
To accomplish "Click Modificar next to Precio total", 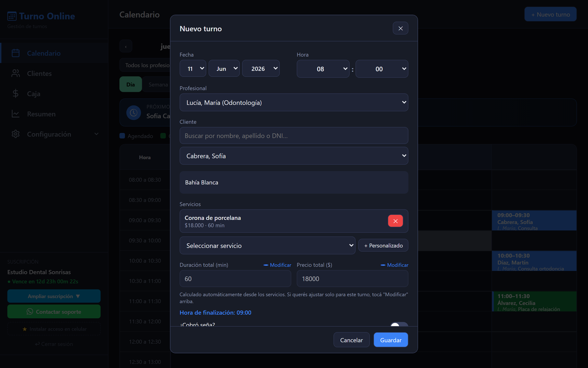I will click(x=394, y=265).
